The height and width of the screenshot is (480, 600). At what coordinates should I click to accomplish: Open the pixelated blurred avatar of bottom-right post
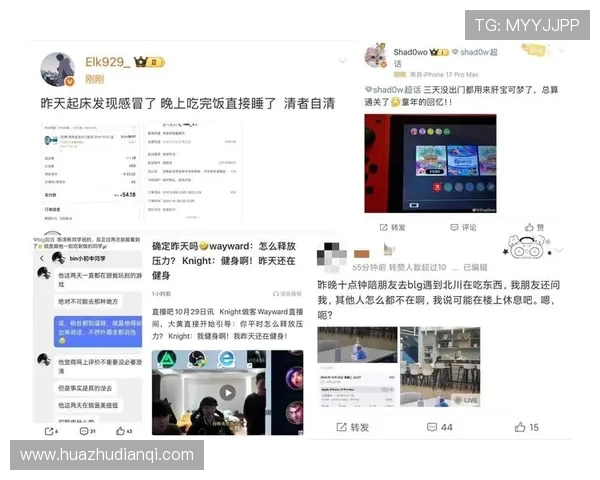click(x=331, y=257)
